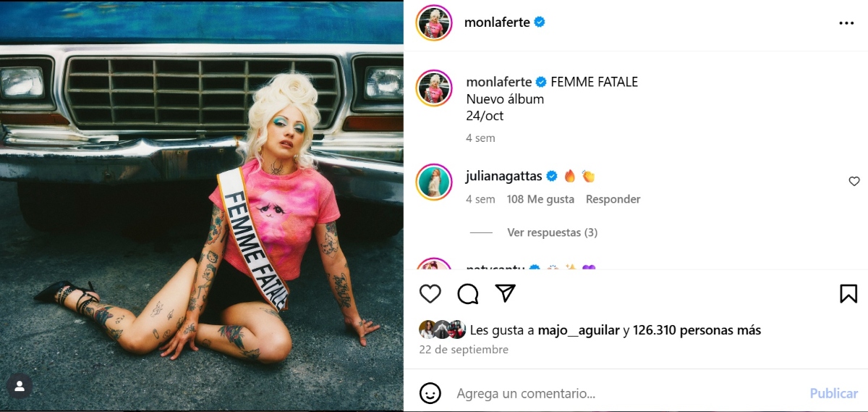This screenshot has width=868, height=412.
Task: Expand Ver respuestas (3) replies
Action: [x=552, y=232]
